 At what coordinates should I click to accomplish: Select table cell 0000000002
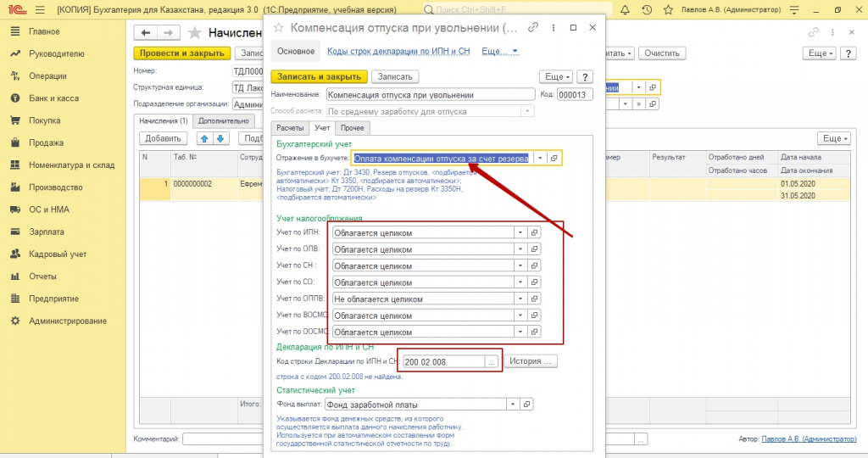point(203,184)
